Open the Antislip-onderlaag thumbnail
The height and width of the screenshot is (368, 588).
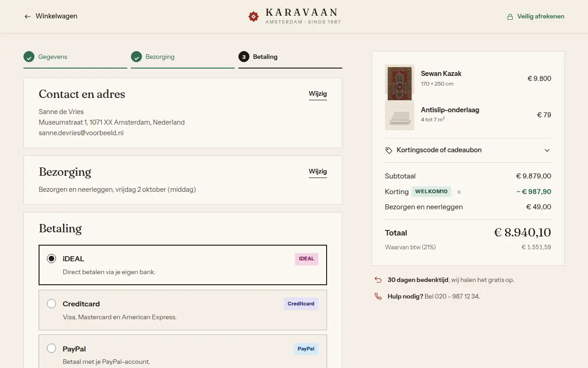pyautogui.click(x=400, y=115)
